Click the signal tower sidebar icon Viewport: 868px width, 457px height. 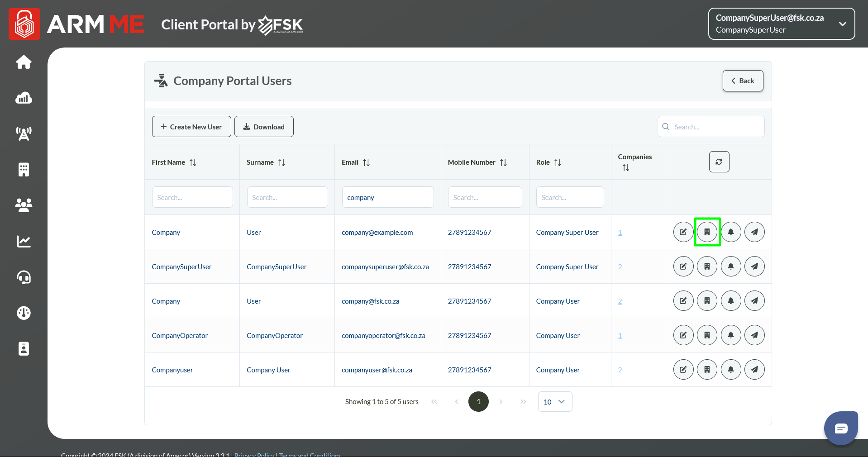point(24,133)
